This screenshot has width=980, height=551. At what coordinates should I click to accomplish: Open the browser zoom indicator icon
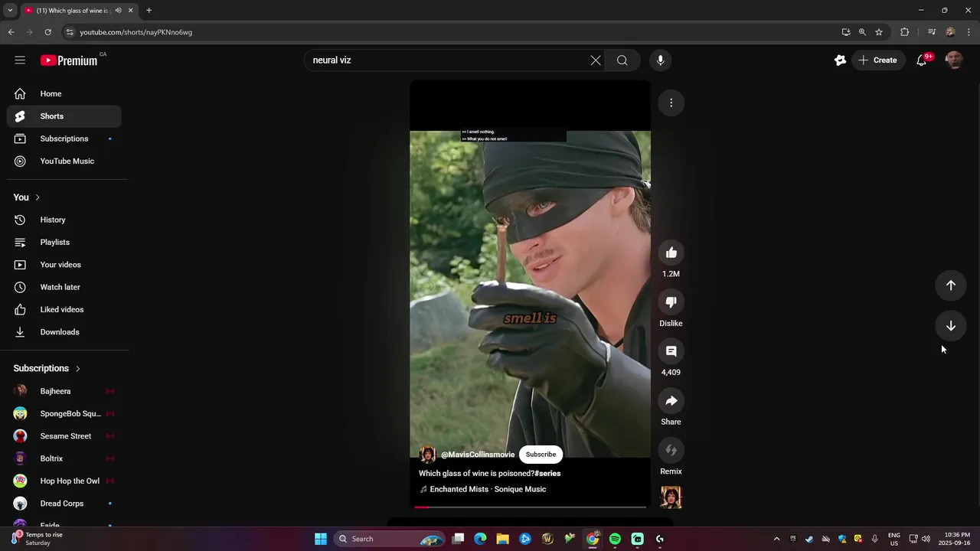(x=862, y=32)
